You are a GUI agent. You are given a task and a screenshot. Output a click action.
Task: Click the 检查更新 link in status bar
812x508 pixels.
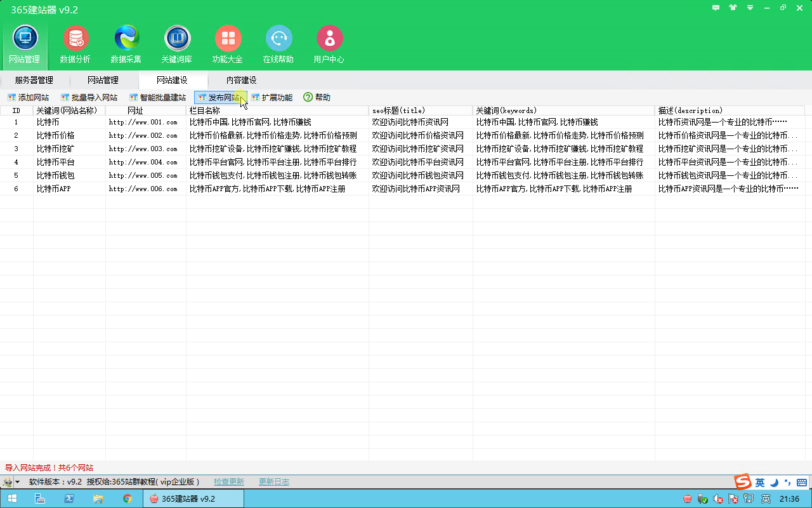coord(229,482)
